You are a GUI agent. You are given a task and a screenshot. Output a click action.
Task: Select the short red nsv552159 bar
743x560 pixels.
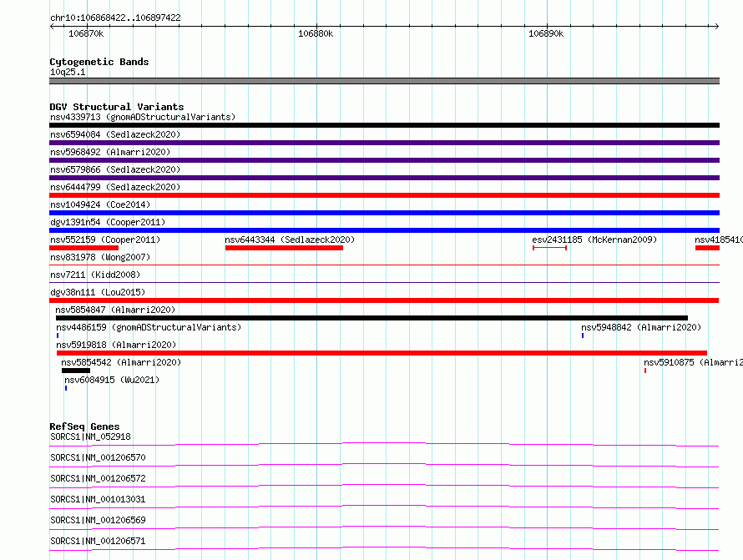[x=83, y=248]
